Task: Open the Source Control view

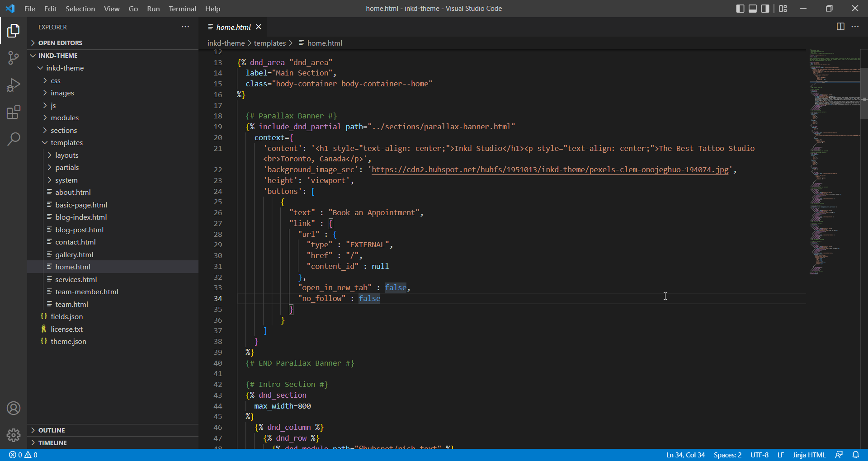Action: (x=14, y=58)
